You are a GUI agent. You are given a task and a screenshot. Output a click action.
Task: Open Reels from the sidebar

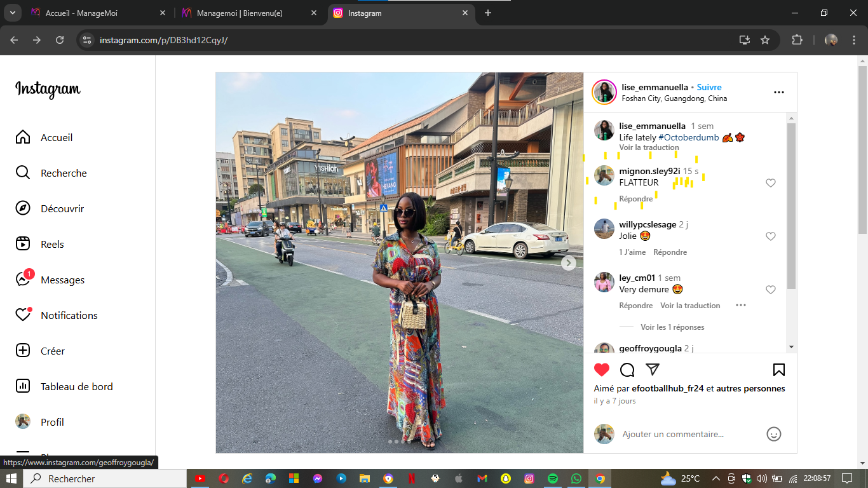52,244
